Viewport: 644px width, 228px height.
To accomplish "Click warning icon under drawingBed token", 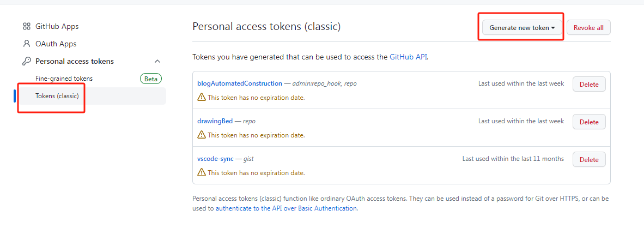I will coord(202,135).
